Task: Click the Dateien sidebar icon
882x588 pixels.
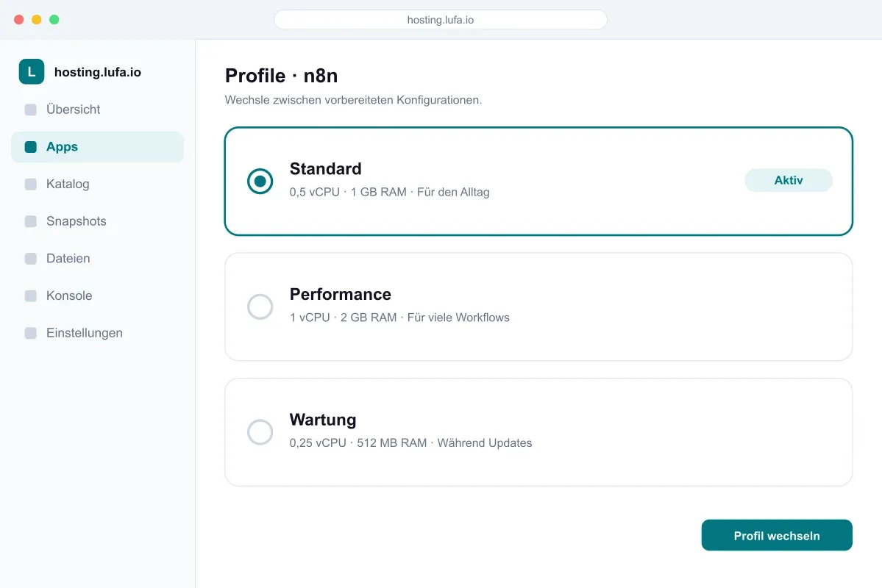Action: [31, 259]
